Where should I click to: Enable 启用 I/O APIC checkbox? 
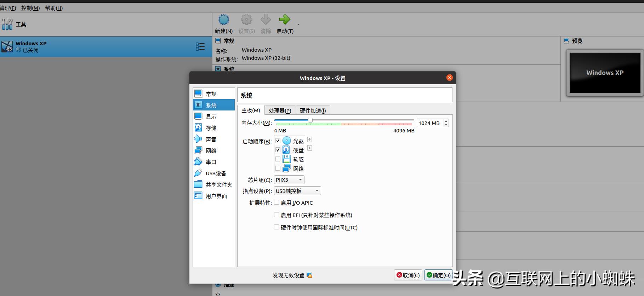tap(277, 203)
